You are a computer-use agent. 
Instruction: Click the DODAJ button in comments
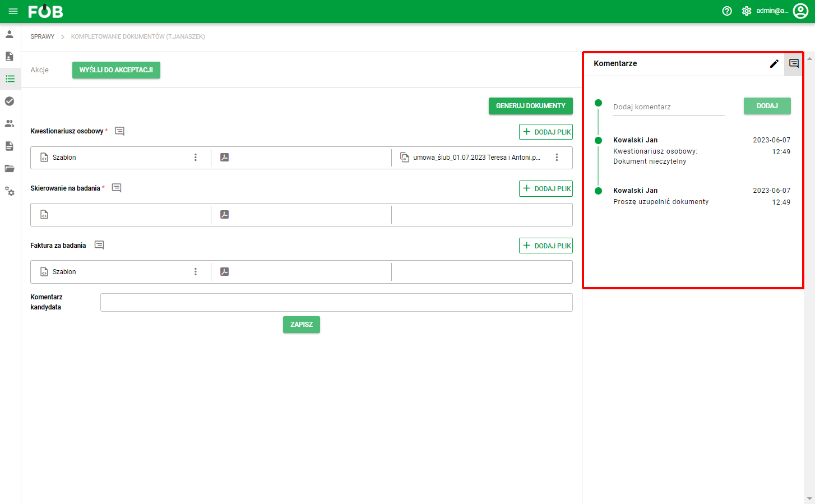767,106
